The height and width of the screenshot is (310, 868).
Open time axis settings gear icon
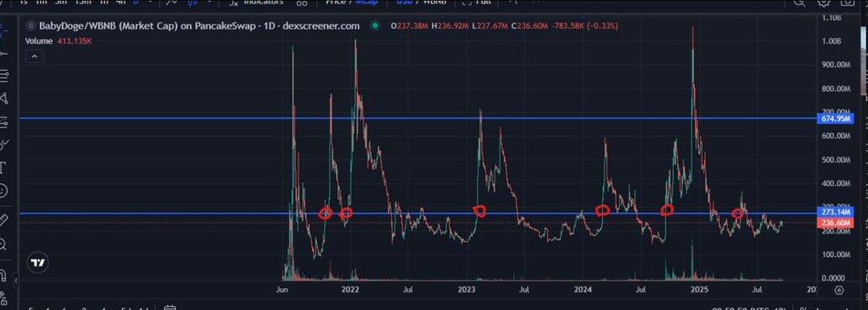click(839, 290)
